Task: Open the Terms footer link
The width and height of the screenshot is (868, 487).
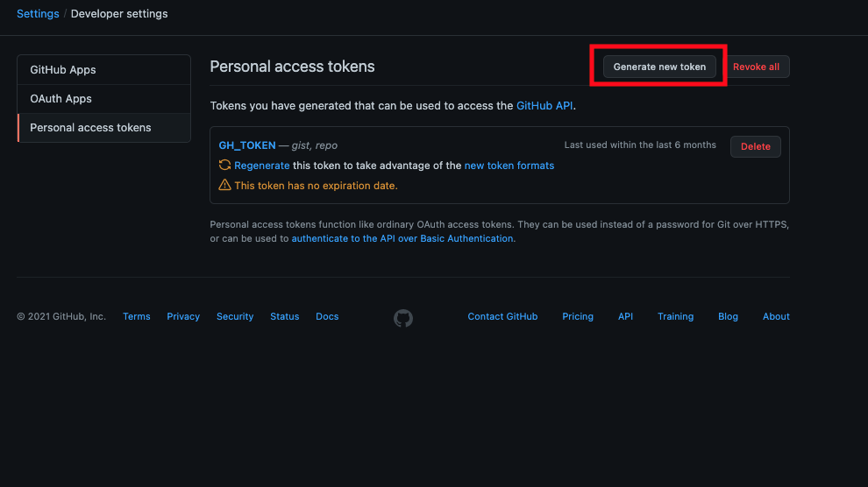Action: coord(136,316)
